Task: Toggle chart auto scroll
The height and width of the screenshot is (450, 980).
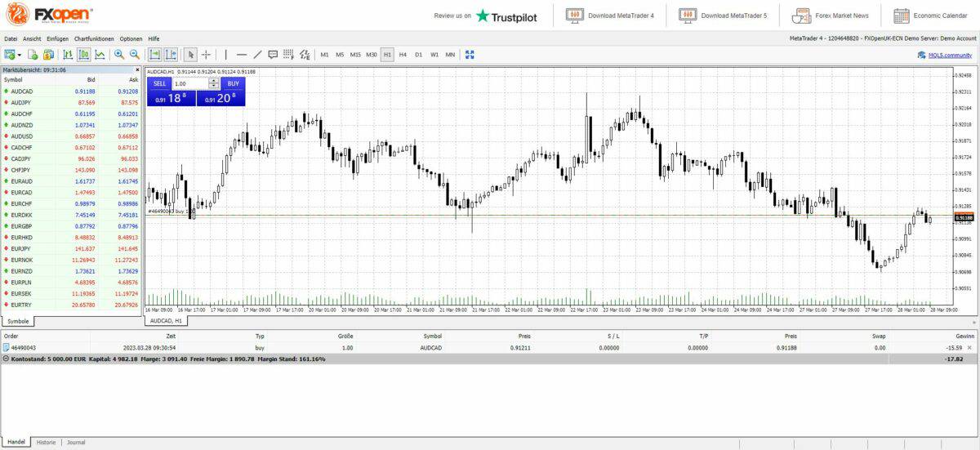Action: click(x=154, y=55)
